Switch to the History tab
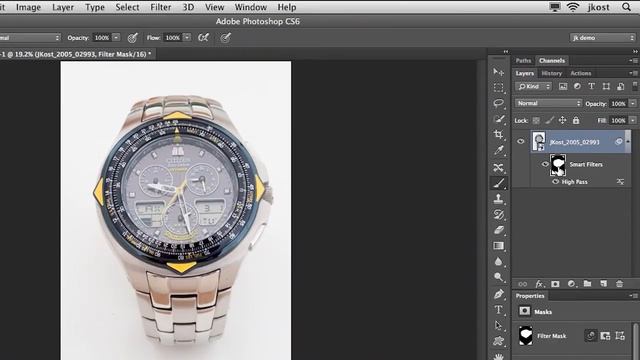 pos(551,73)
